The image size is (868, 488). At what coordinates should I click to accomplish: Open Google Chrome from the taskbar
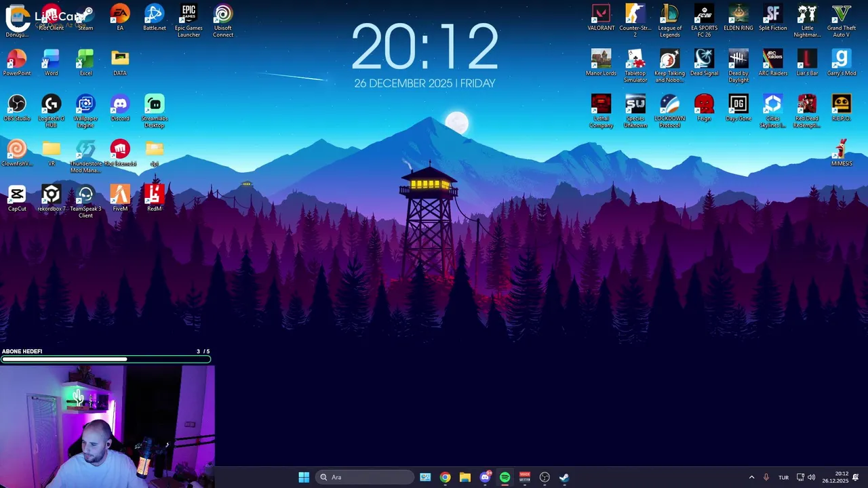(x=445, y=477)
